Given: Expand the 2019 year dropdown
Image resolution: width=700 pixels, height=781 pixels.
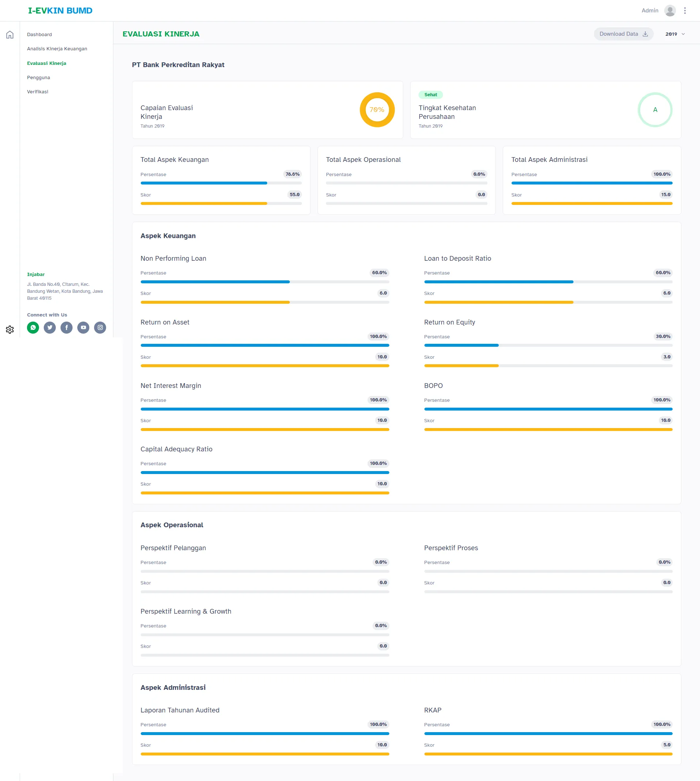Looking at the screenshot, I should pyautogui.click(x=675, y=34).
